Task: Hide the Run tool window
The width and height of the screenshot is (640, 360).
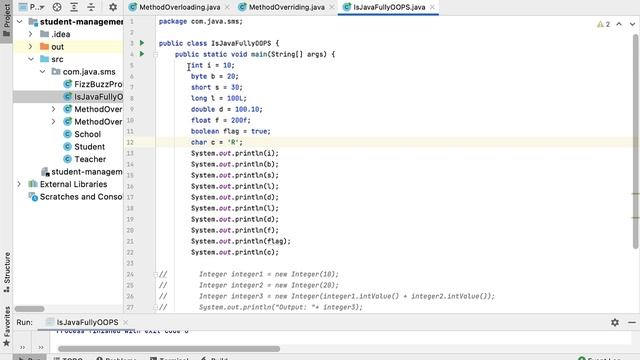Action: (632, 322)
